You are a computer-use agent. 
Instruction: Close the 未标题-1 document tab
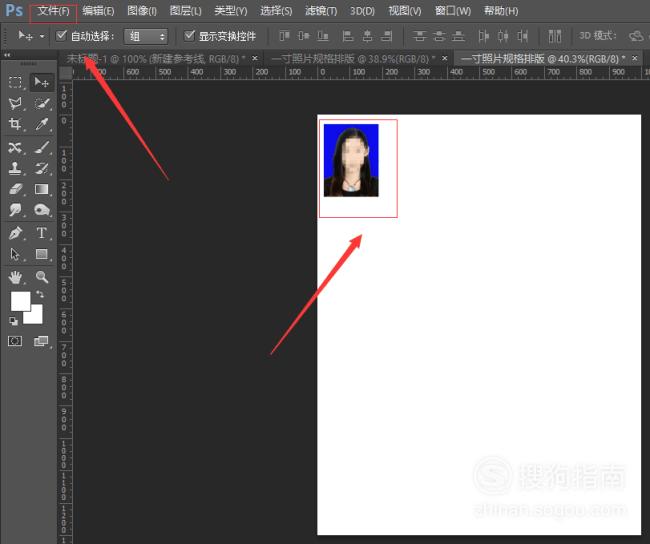point(255,58)
